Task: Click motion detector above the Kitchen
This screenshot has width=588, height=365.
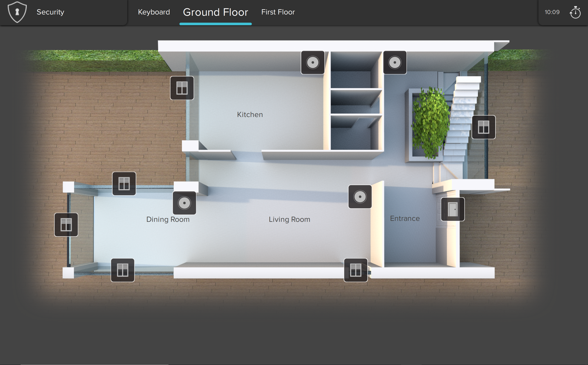Action: (312, 63)
